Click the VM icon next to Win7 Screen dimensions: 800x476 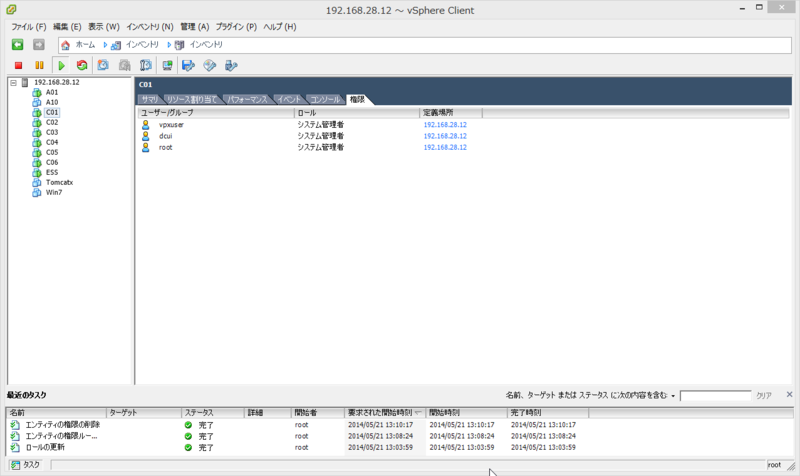coord(37,192)
